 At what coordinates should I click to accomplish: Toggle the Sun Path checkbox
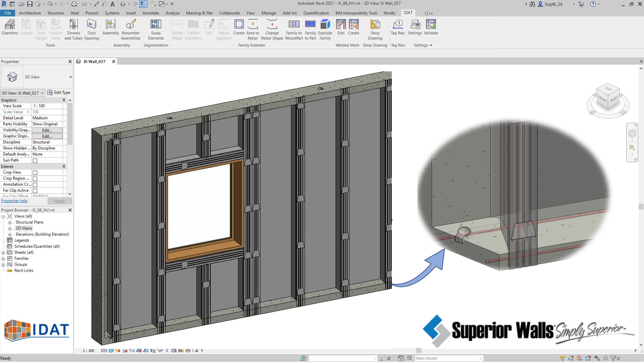click(x=35, y=160)
